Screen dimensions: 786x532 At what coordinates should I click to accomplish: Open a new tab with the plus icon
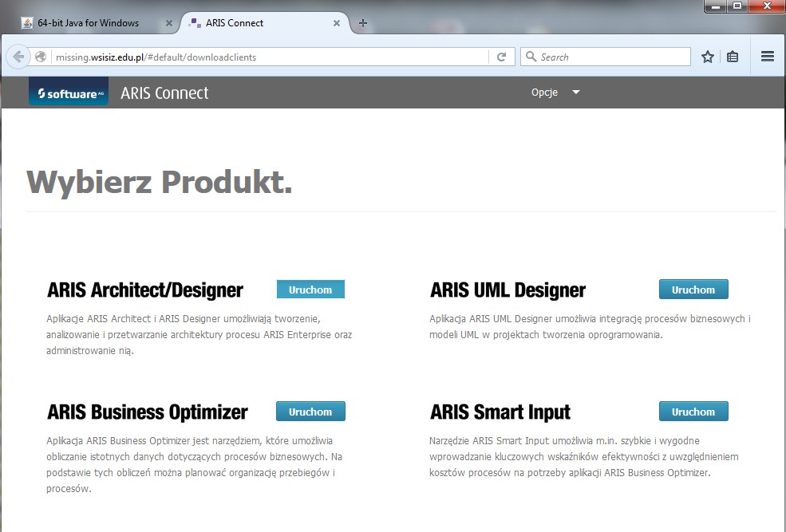pos(363,23)
